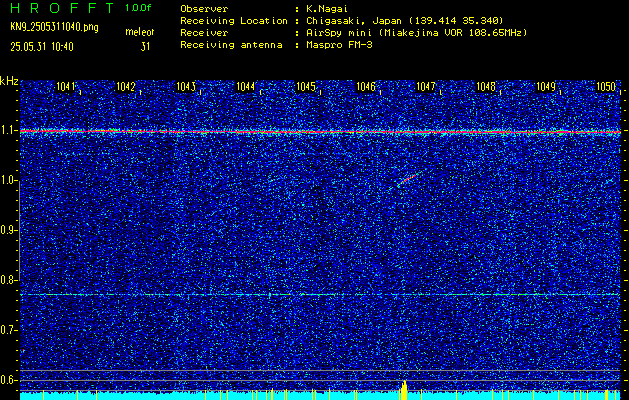Click the 1.0 frequency axis label
The image size is (629, 400).
coord(7,181)
